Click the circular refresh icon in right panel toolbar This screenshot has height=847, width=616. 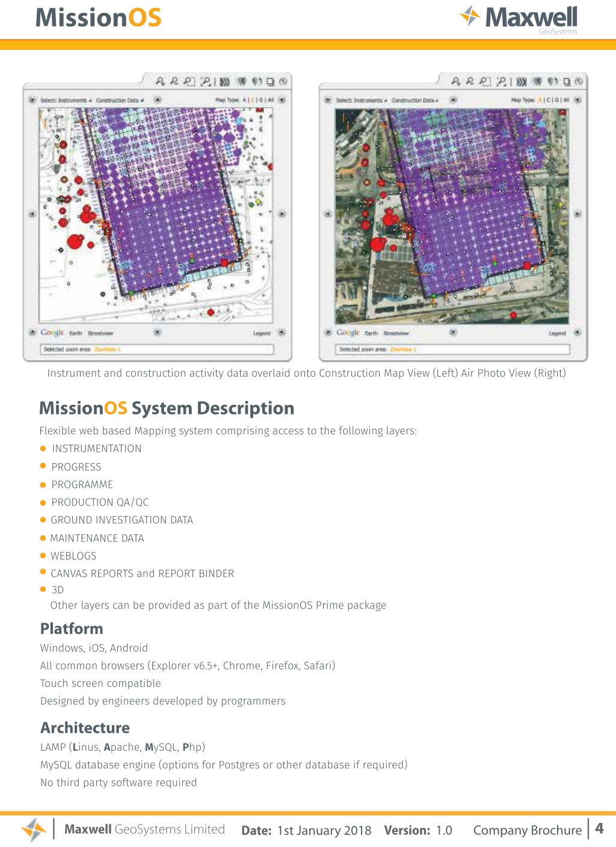[x=579, y=81]
